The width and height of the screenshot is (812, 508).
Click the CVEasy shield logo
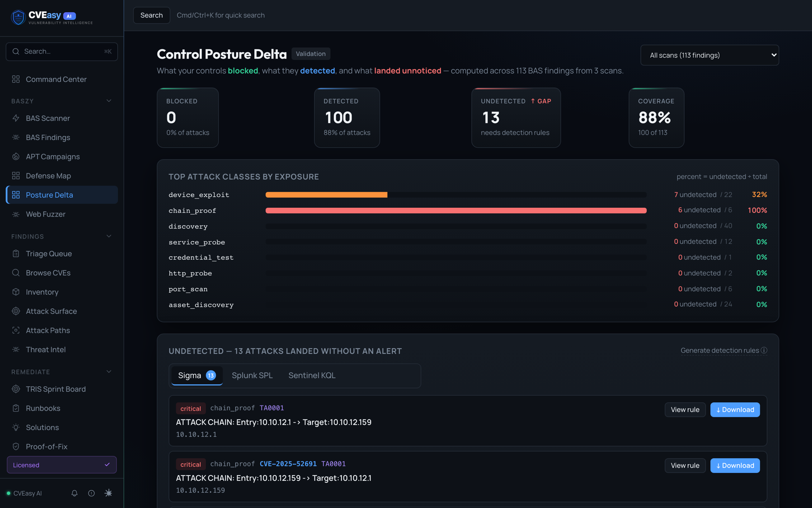click(x=18, y=17)
